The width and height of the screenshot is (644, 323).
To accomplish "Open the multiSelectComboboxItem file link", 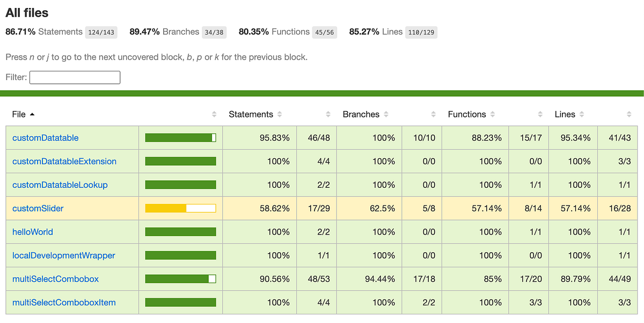I will 64,303.
